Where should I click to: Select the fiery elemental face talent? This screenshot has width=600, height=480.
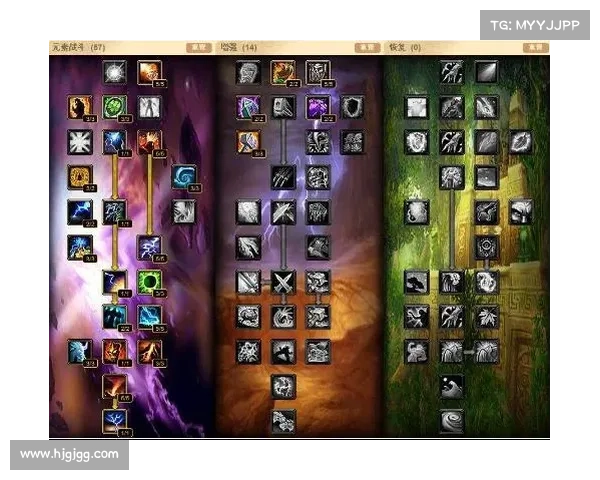point(114,352)
